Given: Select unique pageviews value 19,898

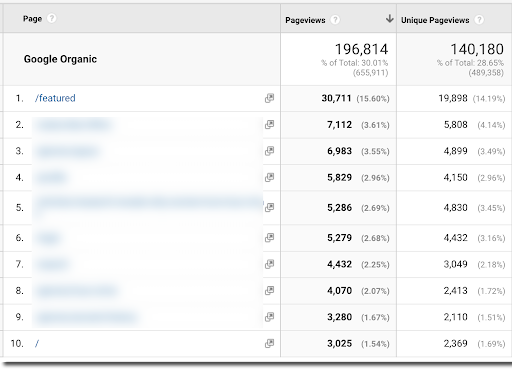Looking at the screenshot, I should coord(453,98).
